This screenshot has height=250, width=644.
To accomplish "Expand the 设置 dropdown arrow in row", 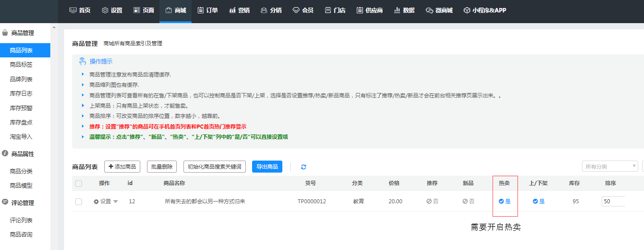I will click(116, 202).
